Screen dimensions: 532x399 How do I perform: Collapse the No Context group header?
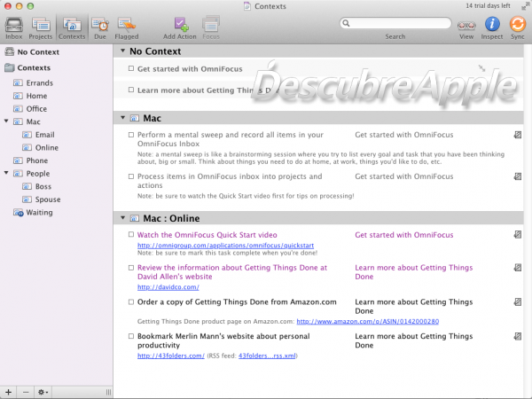pos(123,51)
